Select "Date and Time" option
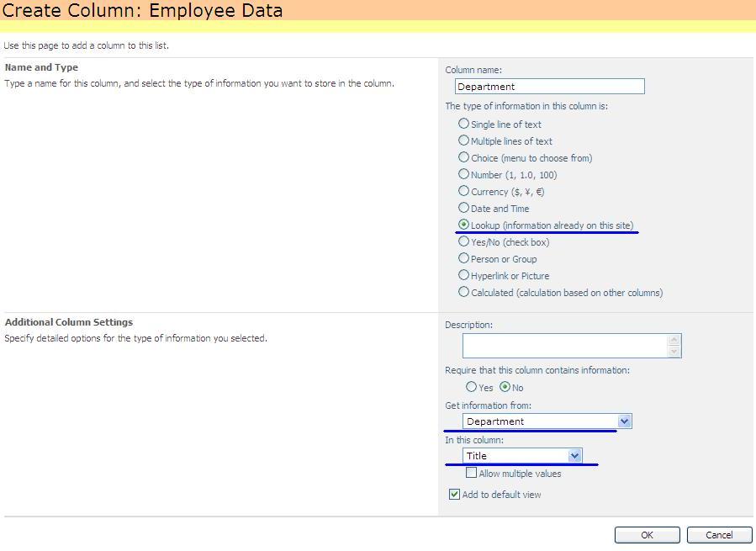The width and height of the screenshot is (756, 551). pyautogui.click(x=463, y=208)
